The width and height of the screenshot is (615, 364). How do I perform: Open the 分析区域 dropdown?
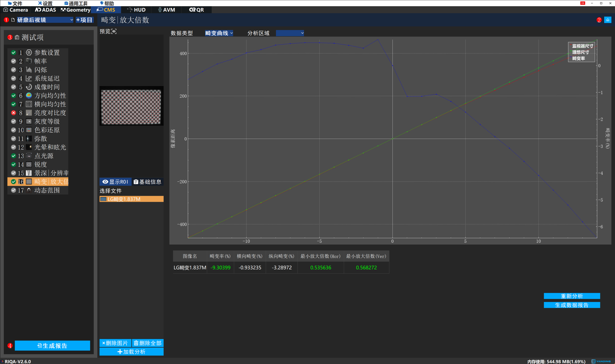pyautogui.click(x=290, y=33)
